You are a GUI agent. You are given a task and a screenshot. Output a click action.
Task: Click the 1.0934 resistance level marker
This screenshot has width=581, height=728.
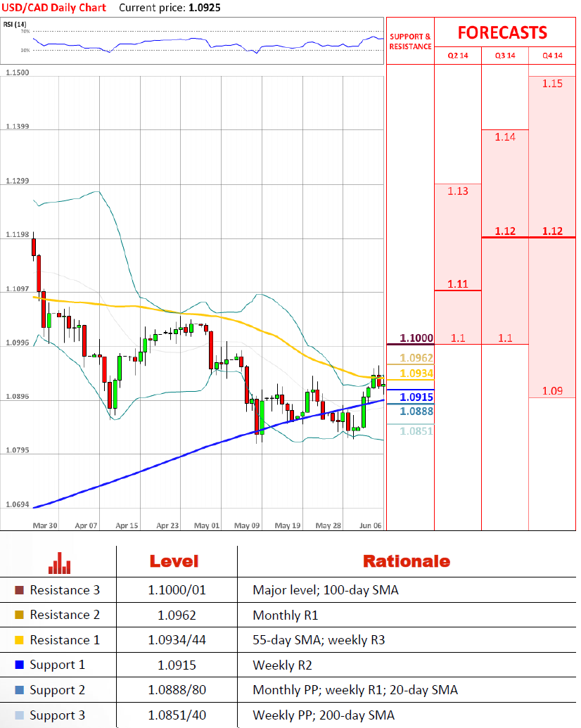(416, 373)
